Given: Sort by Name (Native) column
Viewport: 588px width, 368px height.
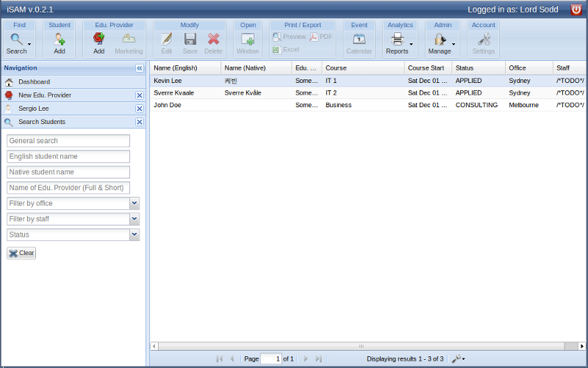Looking at the screenshot, I should click(256, 68).
